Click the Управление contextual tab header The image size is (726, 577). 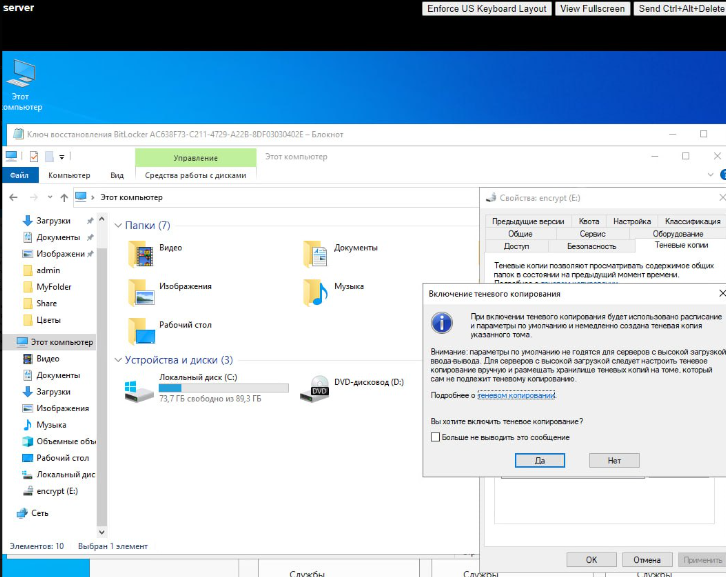coord(195,158)
